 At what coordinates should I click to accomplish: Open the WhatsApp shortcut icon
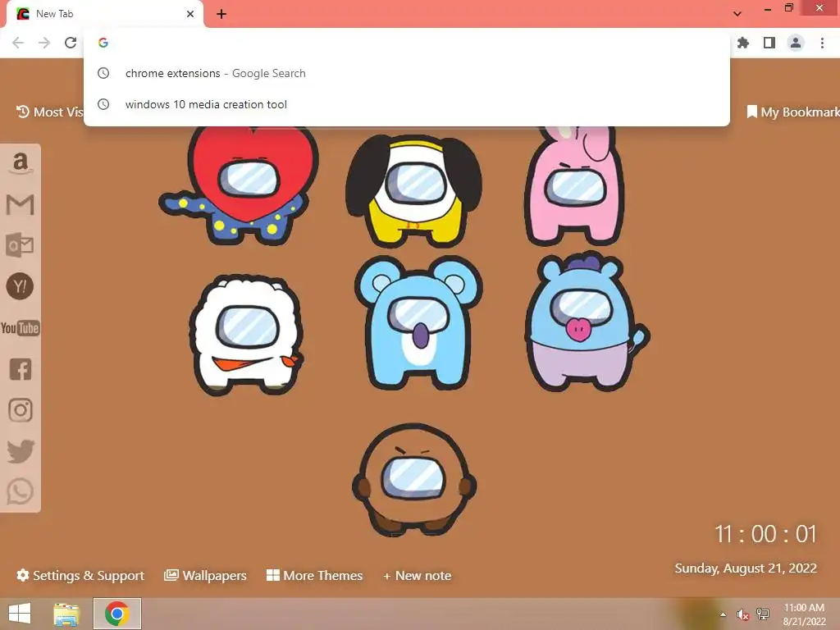coord(21,491)
